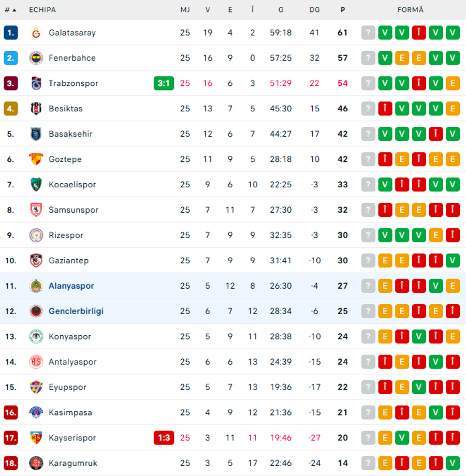The height and width of the screenshot is (476, 466).
Task: Click the Trabzonspor team badge
Action: coord(36,83)
